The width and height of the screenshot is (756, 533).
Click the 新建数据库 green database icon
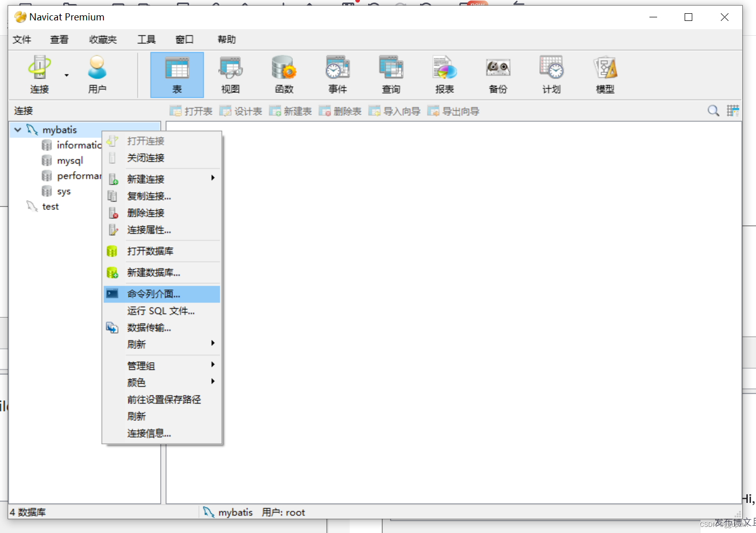(112, 272)
